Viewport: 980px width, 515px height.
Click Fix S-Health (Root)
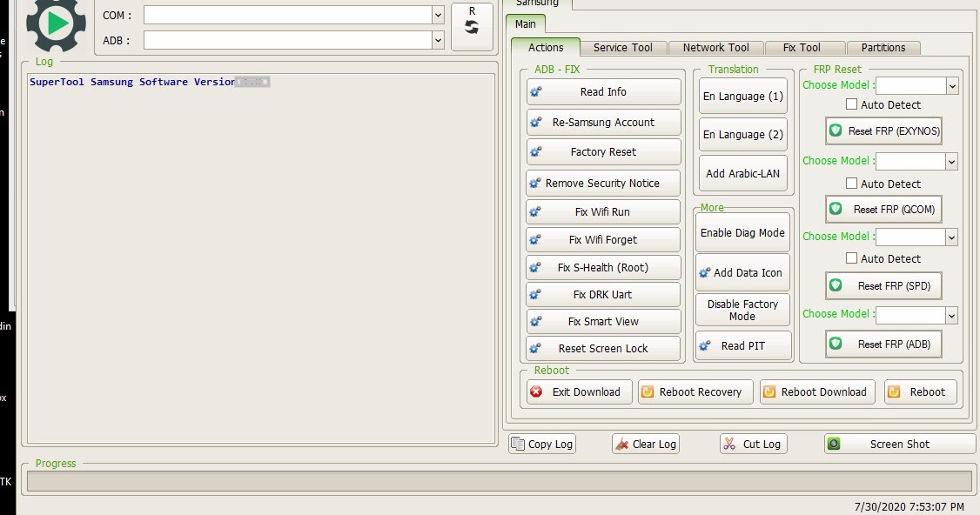tap(603, 267)
